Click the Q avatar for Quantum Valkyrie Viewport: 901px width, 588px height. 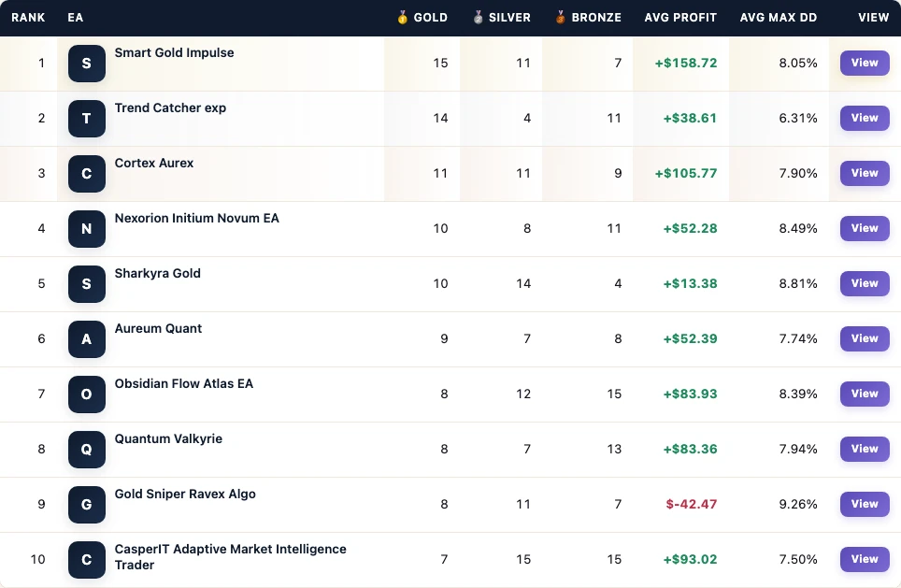[x=87, y=450]
